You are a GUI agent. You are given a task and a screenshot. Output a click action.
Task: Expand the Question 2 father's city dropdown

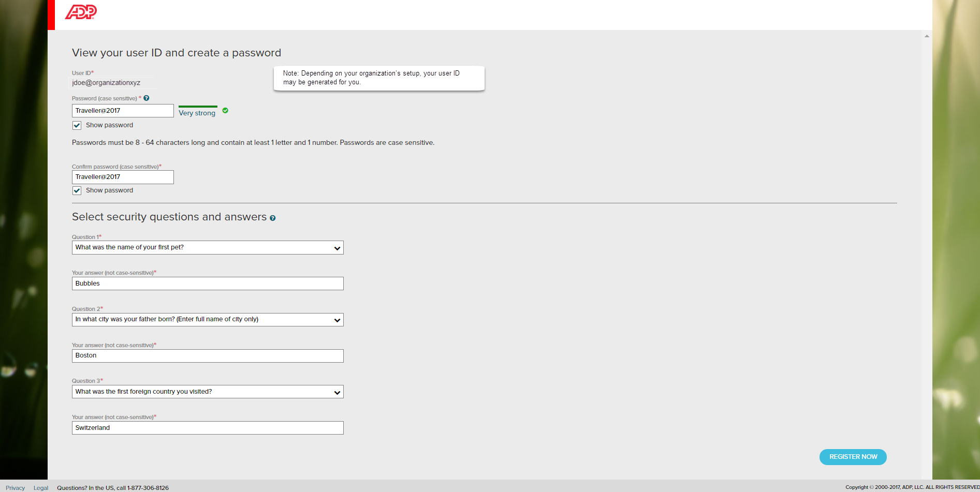pos(207,320)
